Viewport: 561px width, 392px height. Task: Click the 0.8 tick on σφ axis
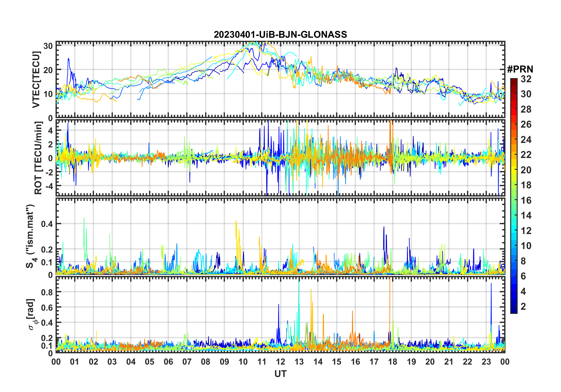(47, 292)
